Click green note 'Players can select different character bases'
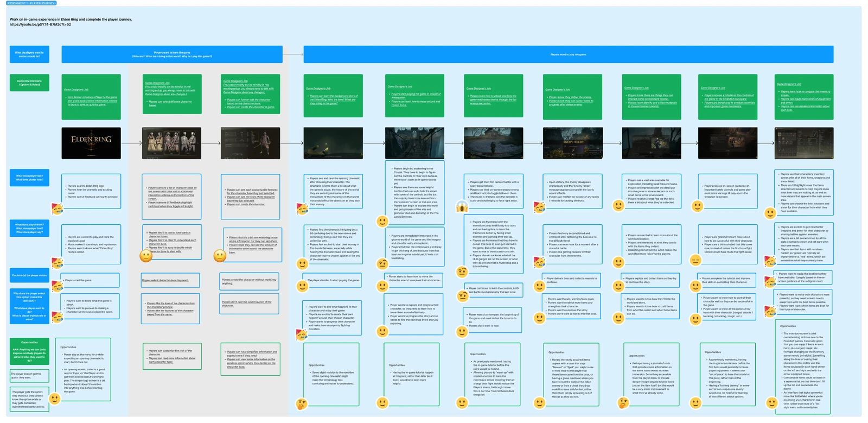 (x=171, y=94)
